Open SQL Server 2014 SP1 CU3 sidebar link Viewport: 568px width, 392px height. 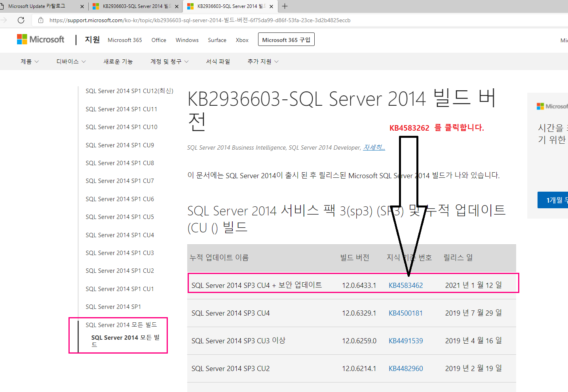point(120,253)
